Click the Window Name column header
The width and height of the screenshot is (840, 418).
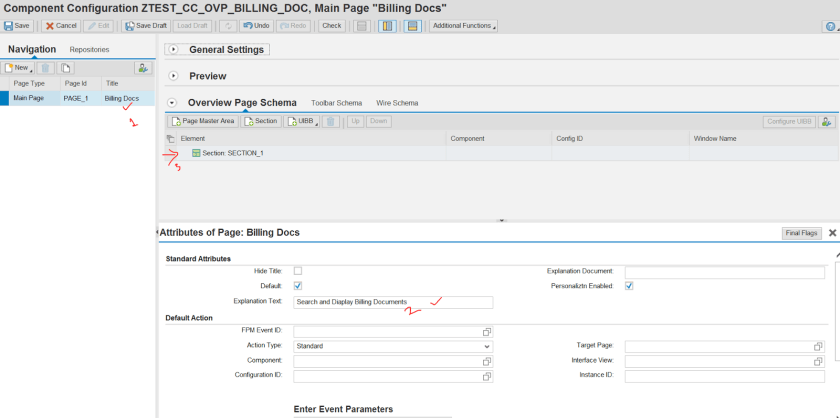[715, 138]
